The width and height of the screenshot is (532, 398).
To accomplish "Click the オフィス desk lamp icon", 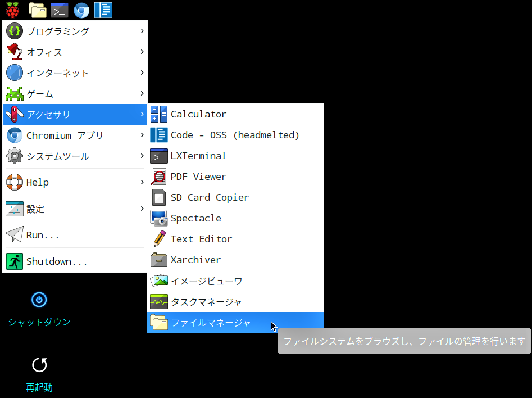I will coord(15,52).
